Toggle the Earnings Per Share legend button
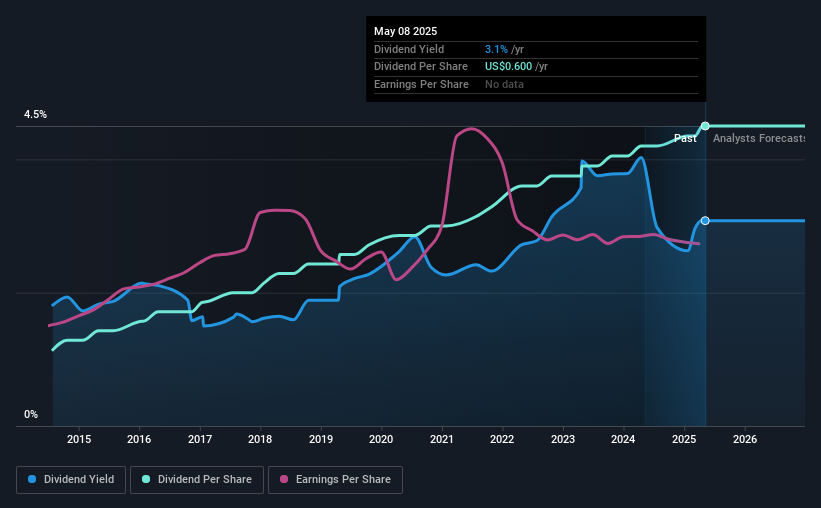The width and height of the screenshot is (821, 508). [x=335, y=480]
